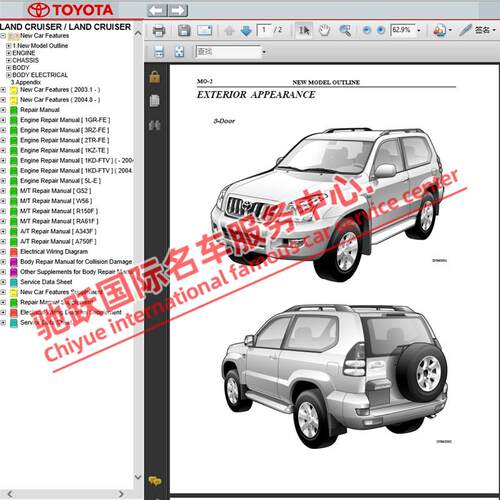
Task: Open Engine Repair Manual [1GR-FE]
Action: pos(65,120)
